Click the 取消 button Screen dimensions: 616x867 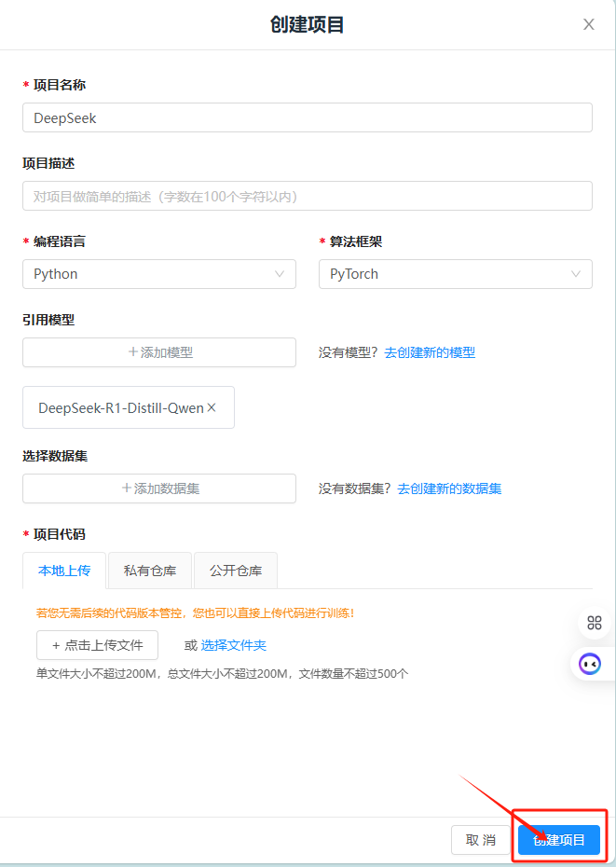480,841
